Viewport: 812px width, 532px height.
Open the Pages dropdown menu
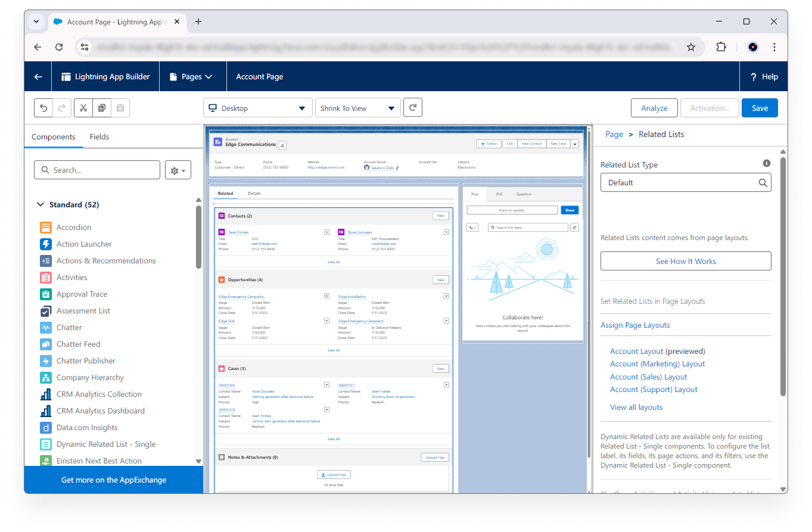click(x=191, y=76)
